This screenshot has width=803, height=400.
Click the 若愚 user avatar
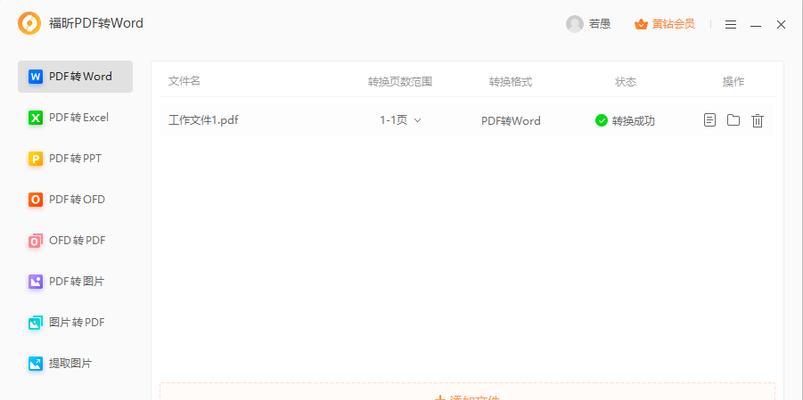point(575,24)
